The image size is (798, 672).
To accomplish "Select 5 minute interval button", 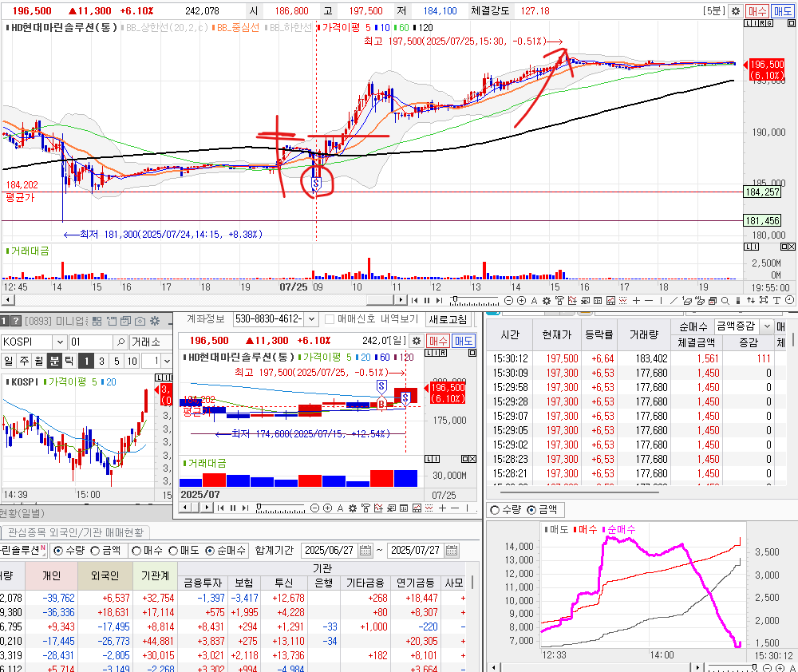I will (117, 361).
